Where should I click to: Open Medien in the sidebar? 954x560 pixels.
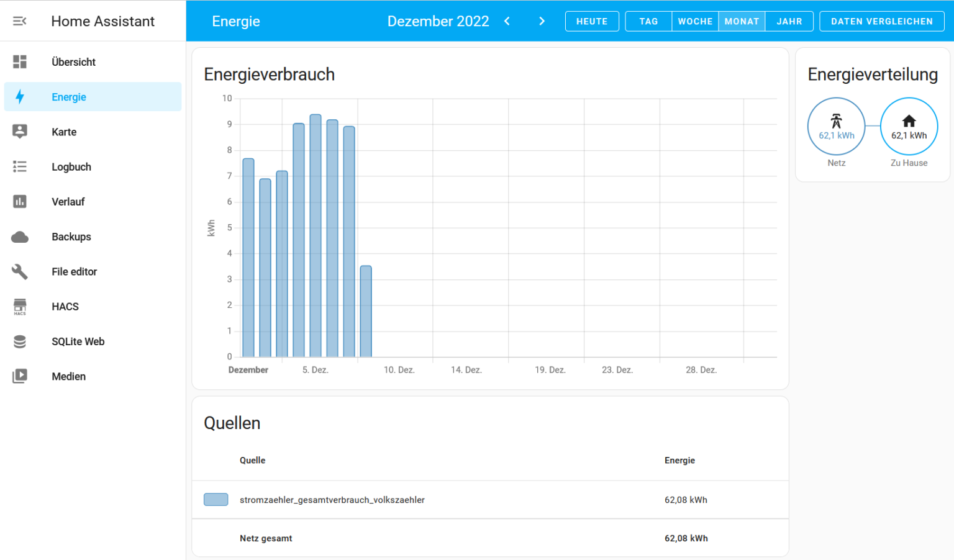pyautogui.click(x=68, y=376)
